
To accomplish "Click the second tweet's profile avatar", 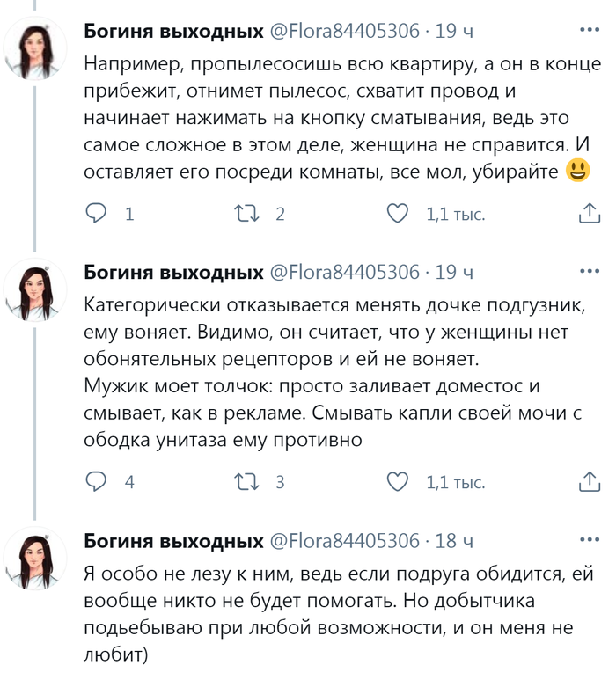I will (36, 290).
